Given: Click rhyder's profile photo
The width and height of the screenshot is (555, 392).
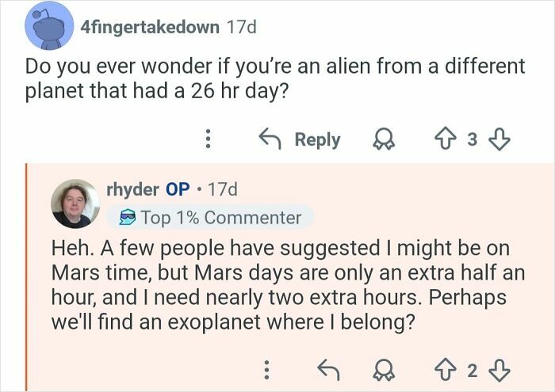Looking at the screenshot, I should (75, 203).
